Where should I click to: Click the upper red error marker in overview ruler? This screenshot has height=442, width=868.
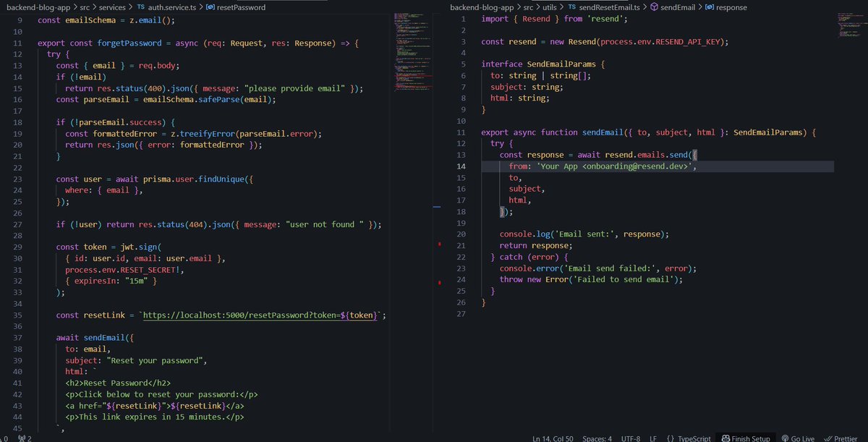pos(440,245)
